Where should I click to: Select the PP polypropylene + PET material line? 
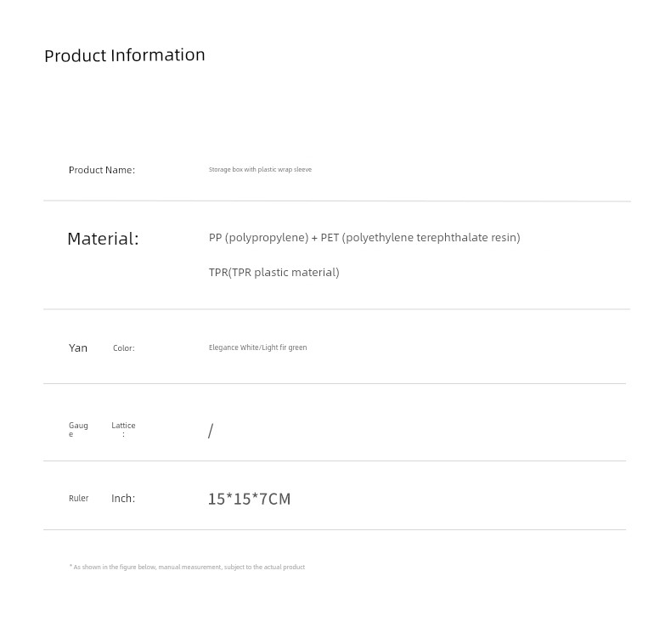click(364, 238)
